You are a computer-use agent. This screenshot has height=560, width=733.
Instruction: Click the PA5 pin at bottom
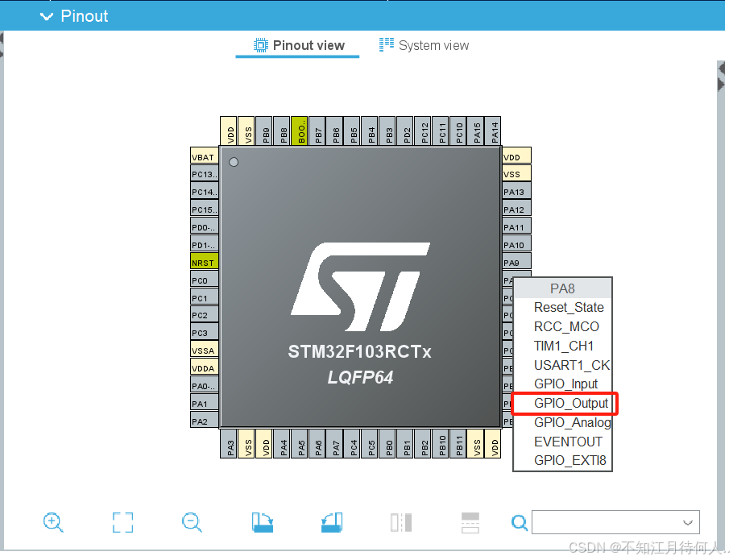(299, 444)
